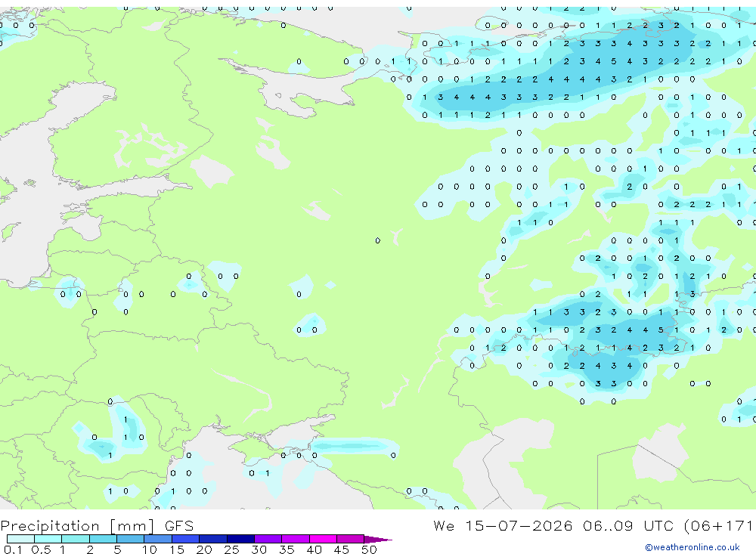Click the legend tick label '10'
Image resolution: width=756 pixels, height=554 pixels.
click(150, 549)
